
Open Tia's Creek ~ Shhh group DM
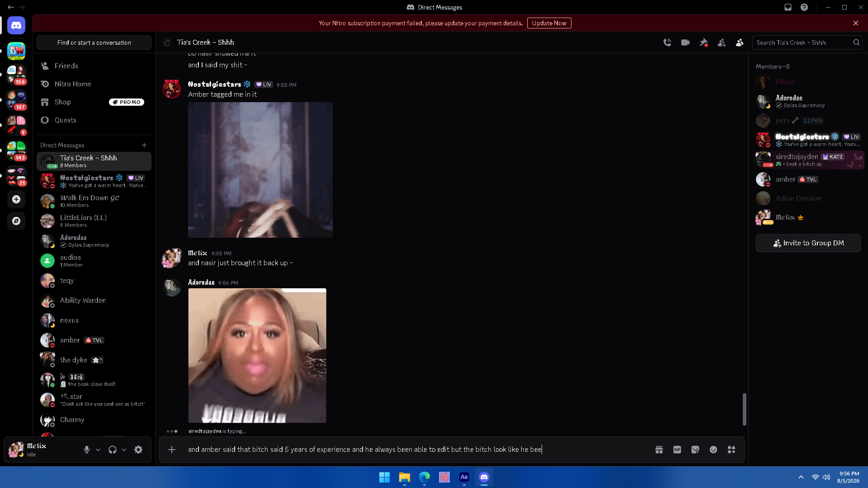point(94,161)
